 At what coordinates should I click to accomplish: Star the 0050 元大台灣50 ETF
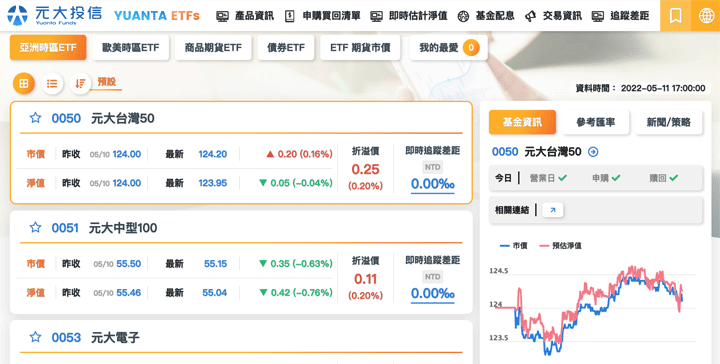(35, 118)
